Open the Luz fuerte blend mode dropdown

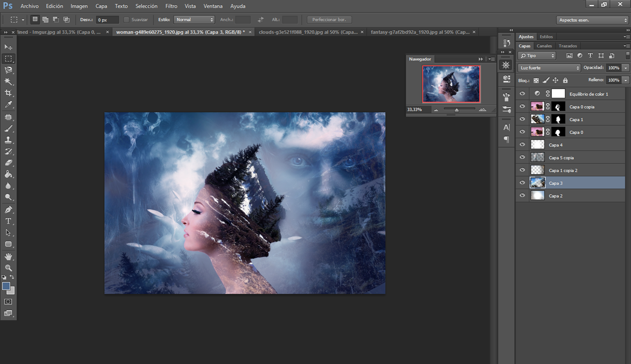pos(549,68)
